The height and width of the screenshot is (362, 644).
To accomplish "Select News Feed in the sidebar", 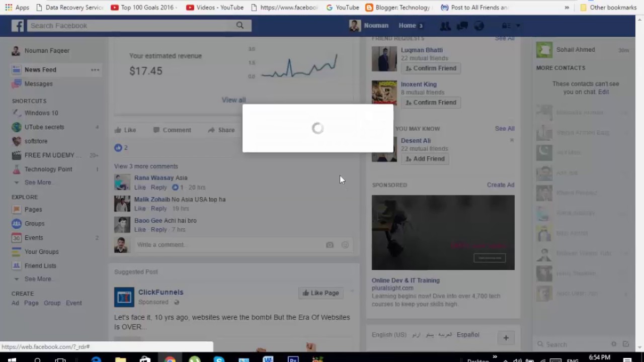I will (x=40, y=70).
